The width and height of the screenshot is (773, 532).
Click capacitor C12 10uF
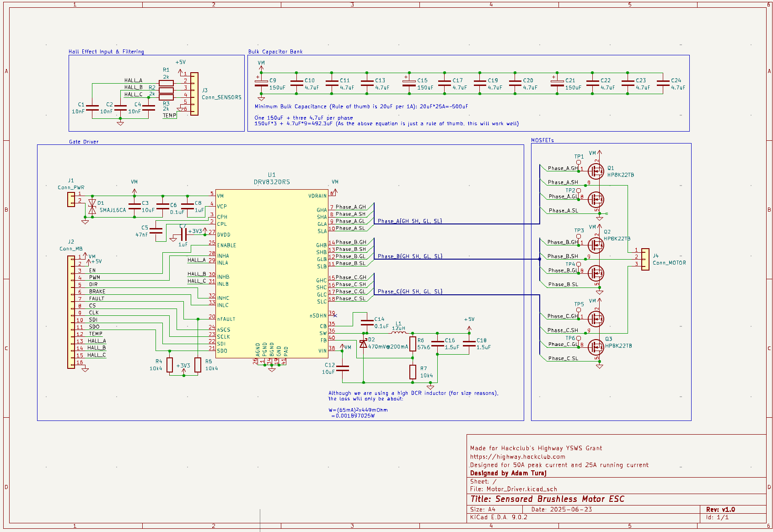tap(342, 368)
